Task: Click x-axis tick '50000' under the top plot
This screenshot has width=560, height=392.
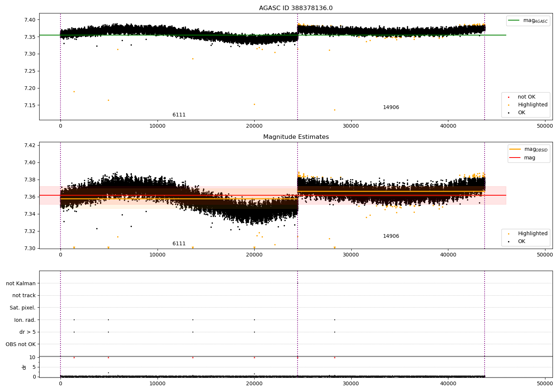Action: [545, 126]
